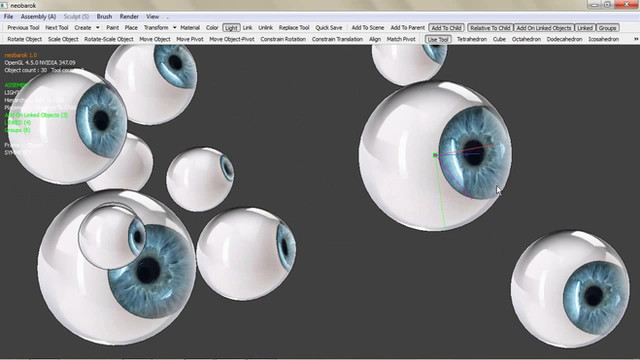Image resolution: width=640 pixels, height=360 pixels.
Task: Click the 'Object count : 30' text
Action: pos(26,70)
